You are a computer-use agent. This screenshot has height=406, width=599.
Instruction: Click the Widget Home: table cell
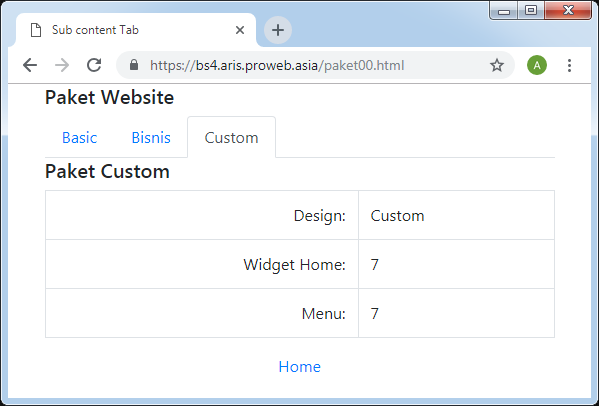click(202, 264)
